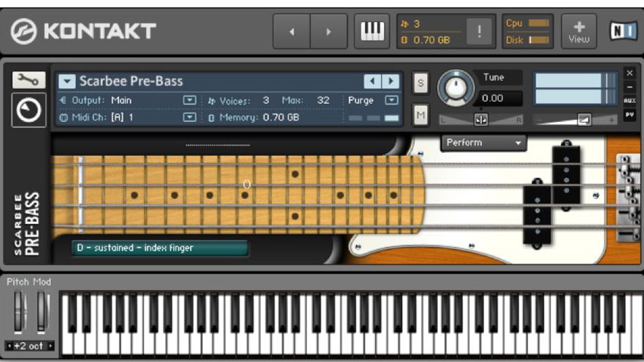Minimize instrument view with minus button

click(630, 87)
